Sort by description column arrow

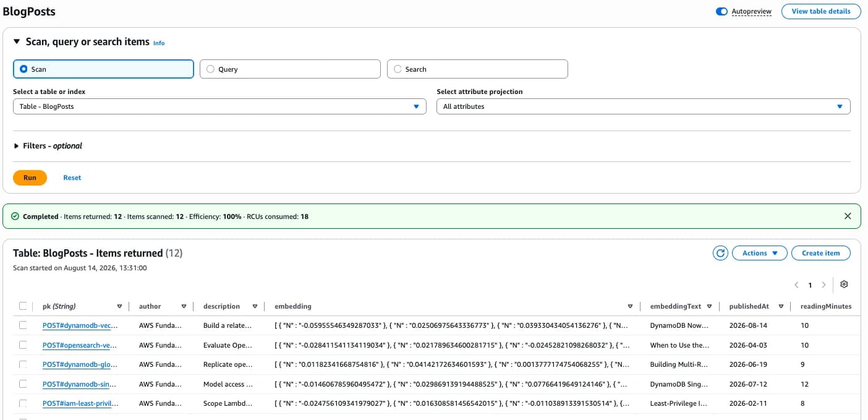(255, 306)
